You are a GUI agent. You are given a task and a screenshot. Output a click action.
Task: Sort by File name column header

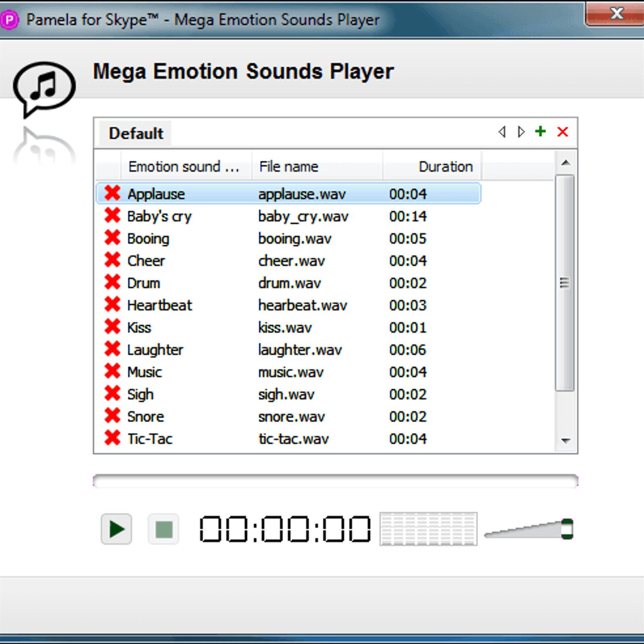coord(317,166)
